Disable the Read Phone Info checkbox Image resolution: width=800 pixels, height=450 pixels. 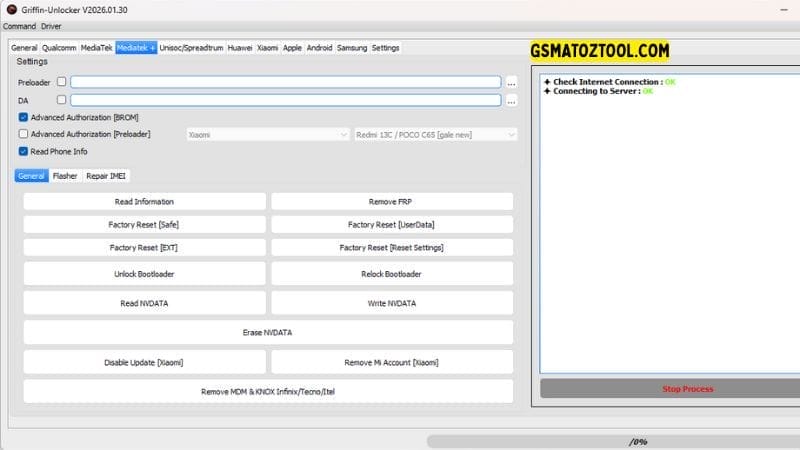tap(23, 151)
